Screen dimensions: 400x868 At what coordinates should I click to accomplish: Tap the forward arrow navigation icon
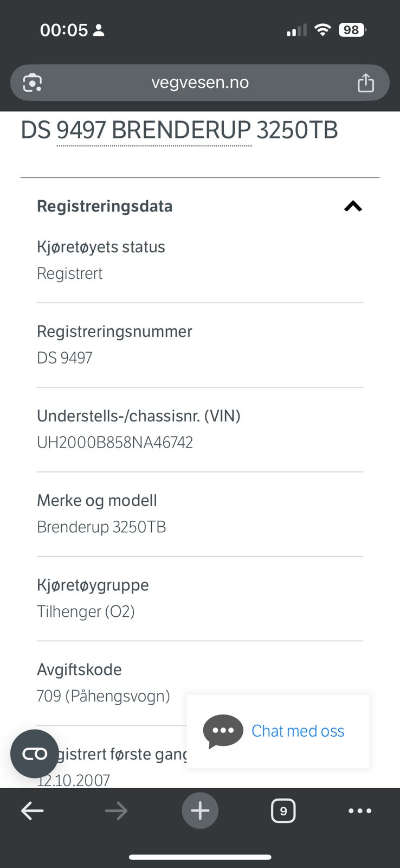(116, 811)
